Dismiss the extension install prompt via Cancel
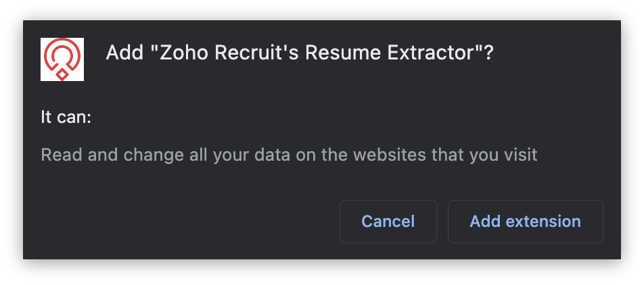 (388, 221)
